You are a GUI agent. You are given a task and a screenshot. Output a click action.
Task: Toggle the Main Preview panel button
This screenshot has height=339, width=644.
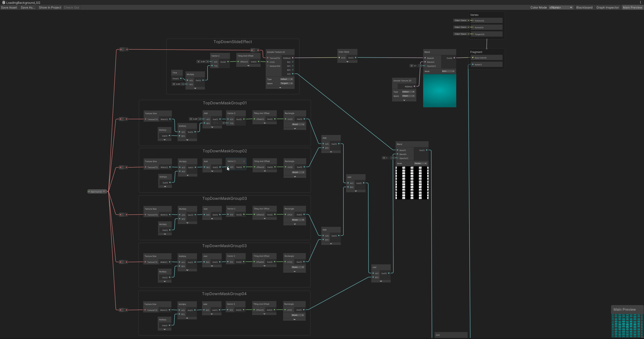(x=632, y=8)
